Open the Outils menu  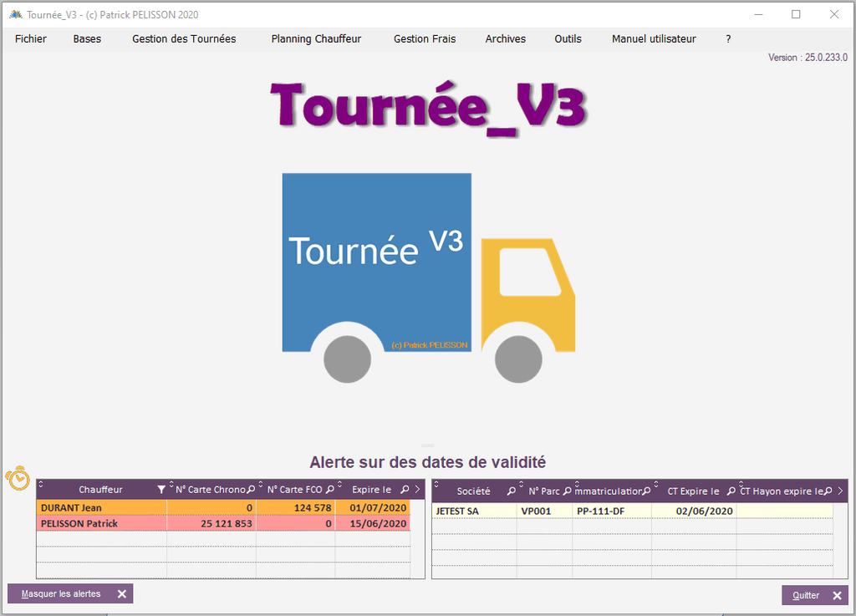(568, 38)
